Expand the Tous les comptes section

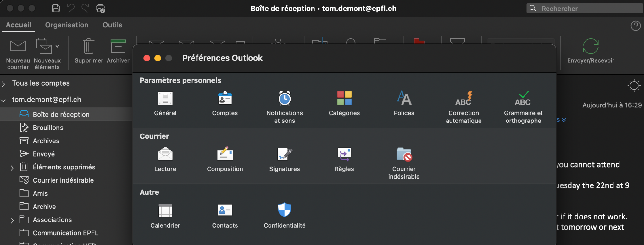[x=4, y=84]
